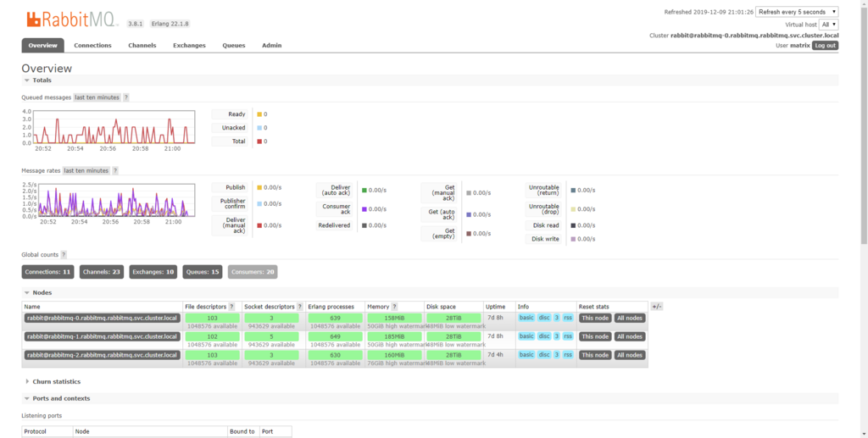
Task: Click the 158MiB memory value
Action: pos(394,318)
